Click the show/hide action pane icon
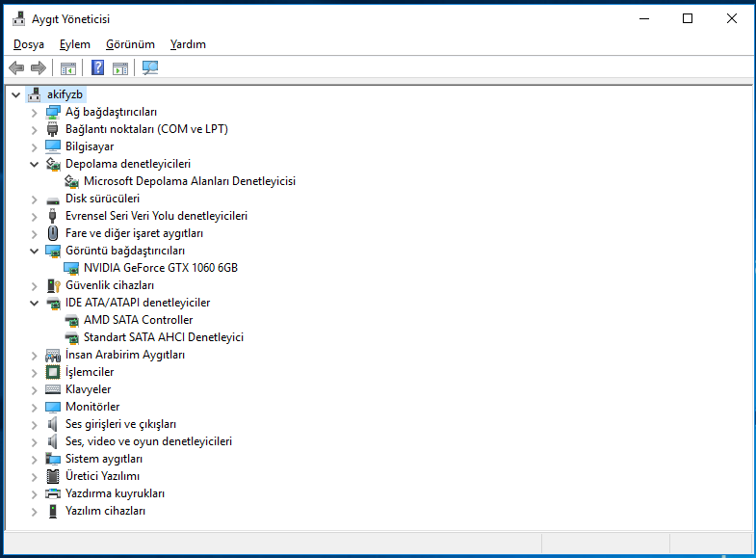This screenshot has width=756, height=558. [120, 67]
